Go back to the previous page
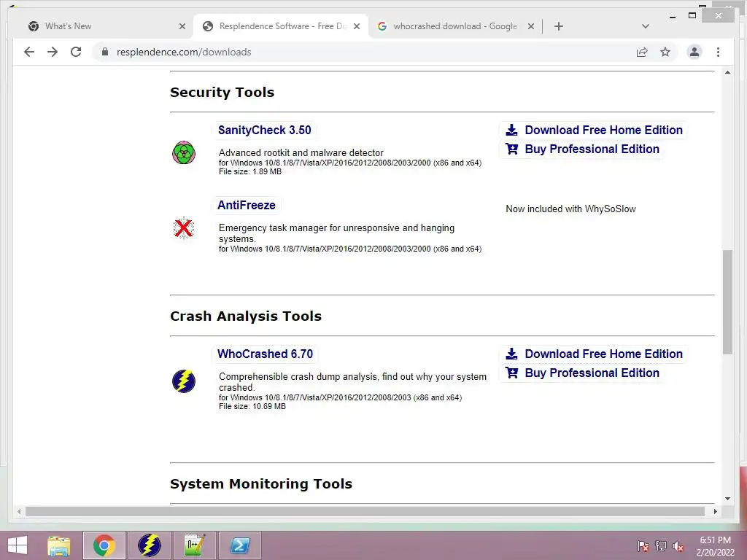 pyautogui.click(x=29, y=52)
